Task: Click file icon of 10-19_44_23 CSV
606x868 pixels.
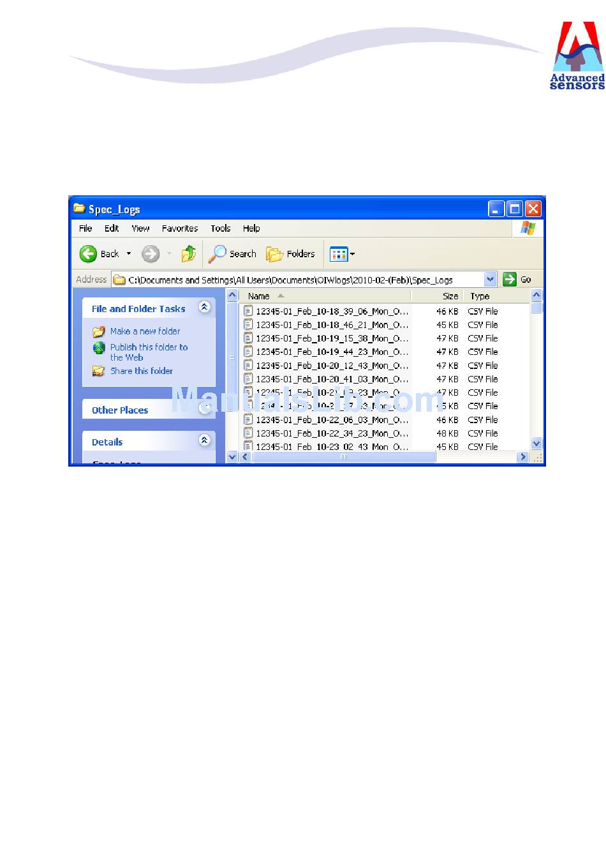Action: point(248,351)
